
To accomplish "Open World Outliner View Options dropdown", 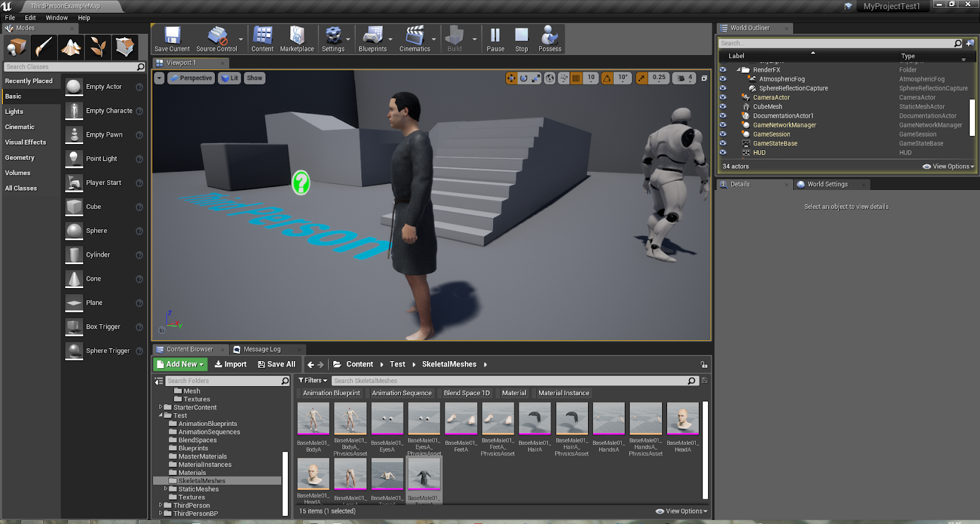I will (948, 167).
